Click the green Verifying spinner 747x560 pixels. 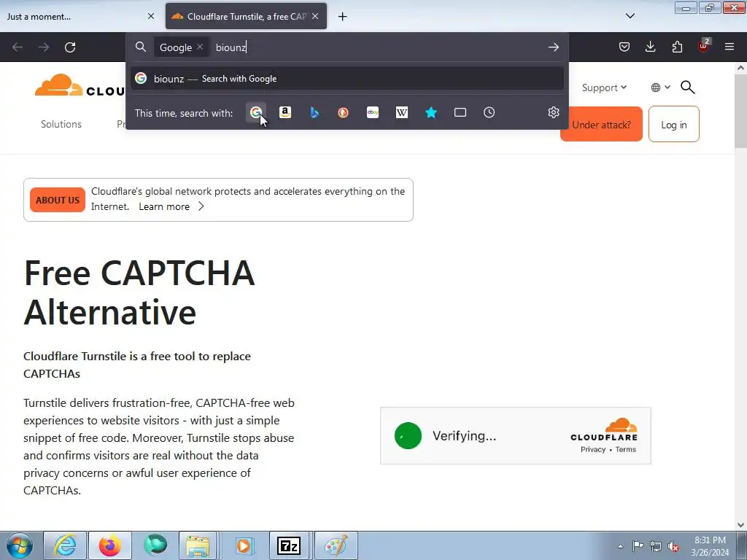(408, 436)
